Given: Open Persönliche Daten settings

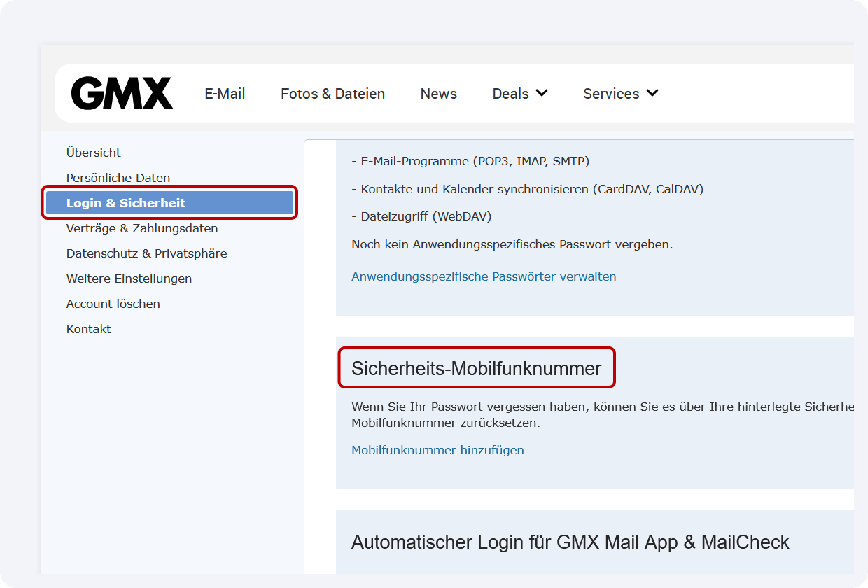Looking at the screenshot, I should click(x=118, y=178).
